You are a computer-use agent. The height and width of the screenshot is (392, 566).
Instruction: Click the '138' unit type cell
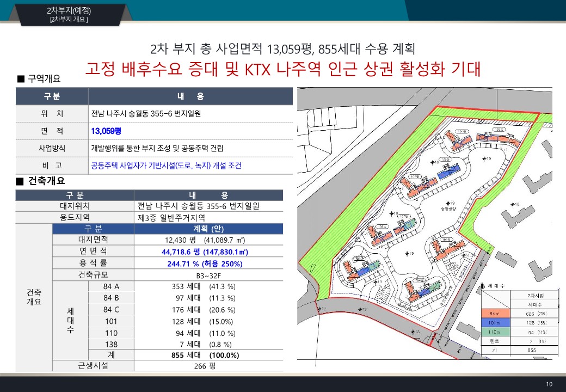[111, 344]
